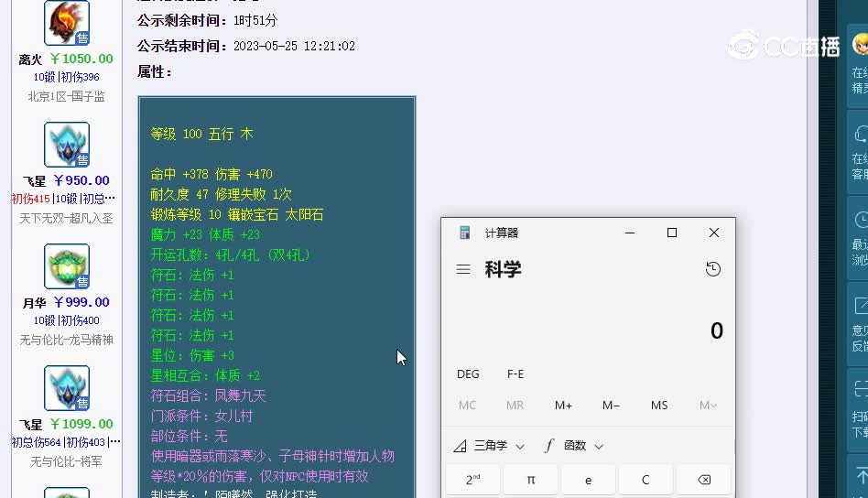The height and width of the screenshot is (498, 868).
Task: Click the 无与伦比-将军 server text
Action: (67, 461)
